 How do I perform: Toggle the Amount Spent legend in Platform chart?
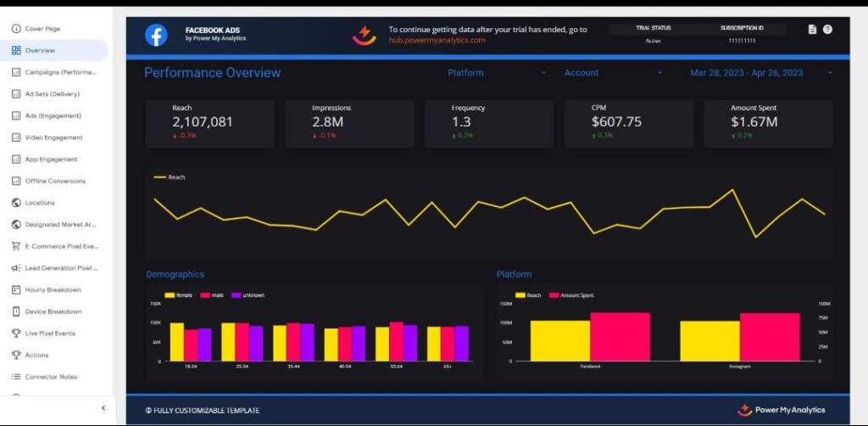coord(571,295)
